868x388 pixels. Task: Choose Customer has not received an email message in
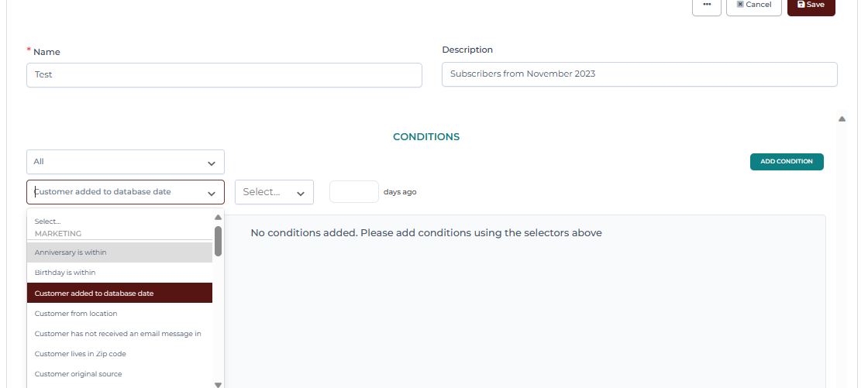119,334
